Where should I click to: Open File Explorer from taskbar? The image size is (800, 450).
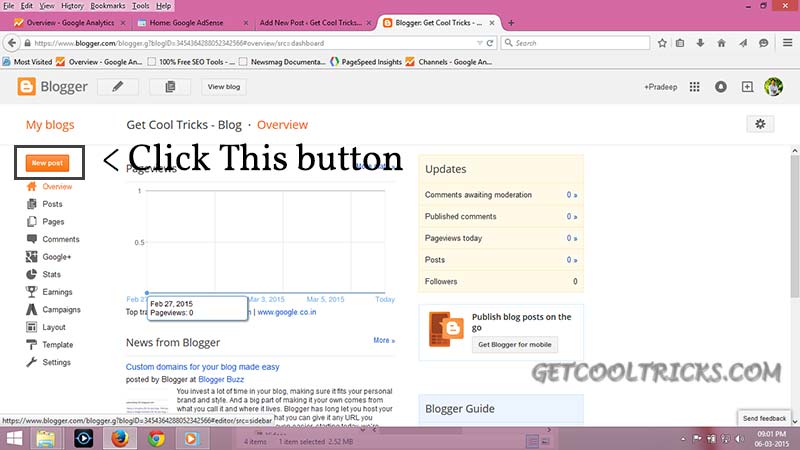point(46,439)
